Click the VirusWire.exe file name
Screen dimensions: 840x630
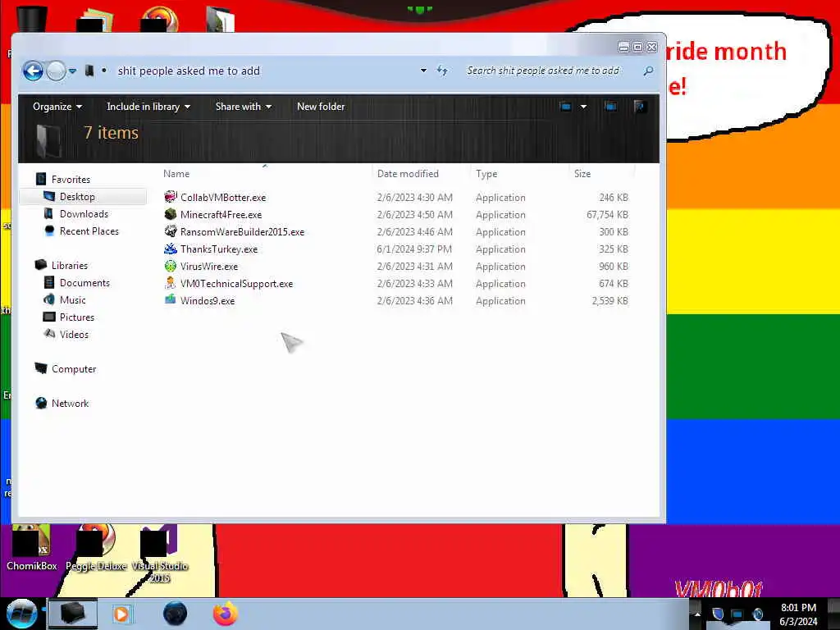point(209,267)
